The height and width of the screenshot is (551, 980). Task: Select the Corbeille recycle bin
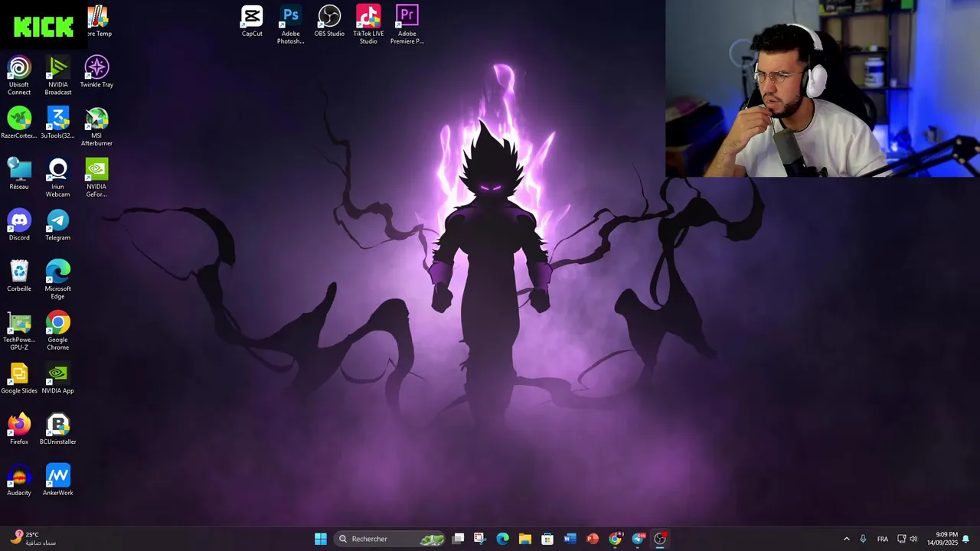tap(19, 275)
